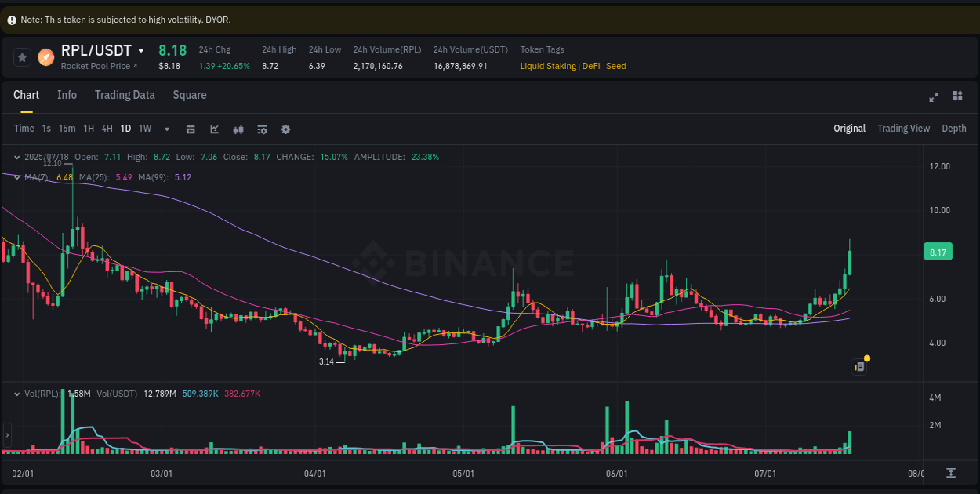Open the layout grid icon near fullscreen arrow

pos(957,96)
